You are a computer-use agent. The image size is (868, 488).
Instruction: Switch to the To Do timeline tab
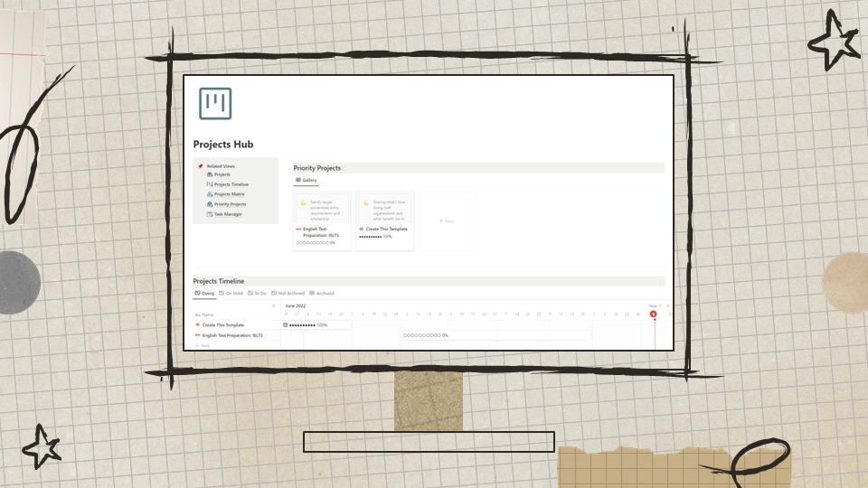[x=257, y=293]
